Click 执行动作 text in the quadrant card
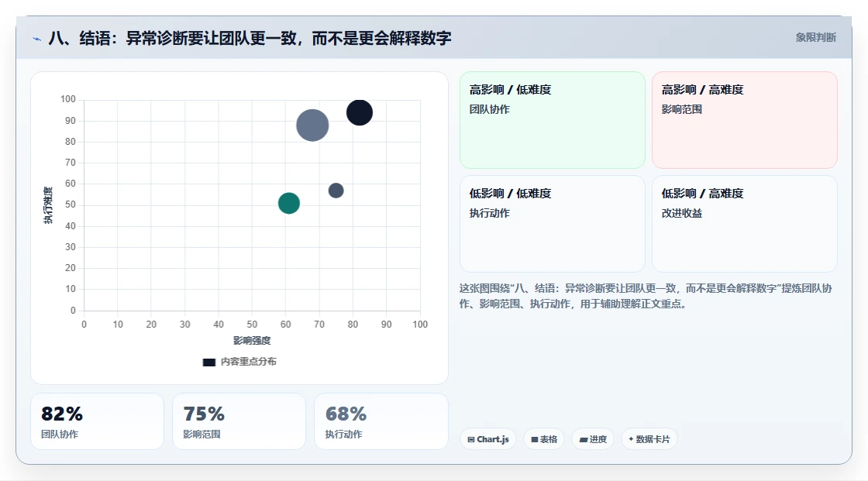Viewport: 868px width, 481px height. click(x=489, y=213)
